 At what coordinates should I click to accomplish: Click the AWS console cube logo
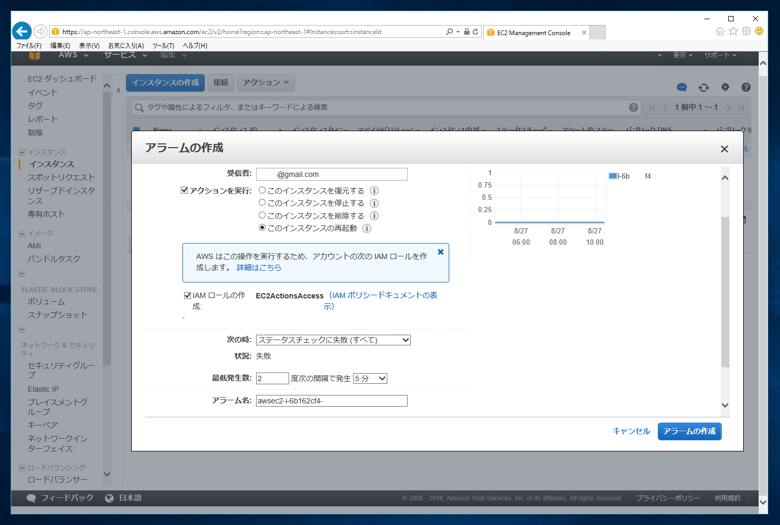[34, 55]
